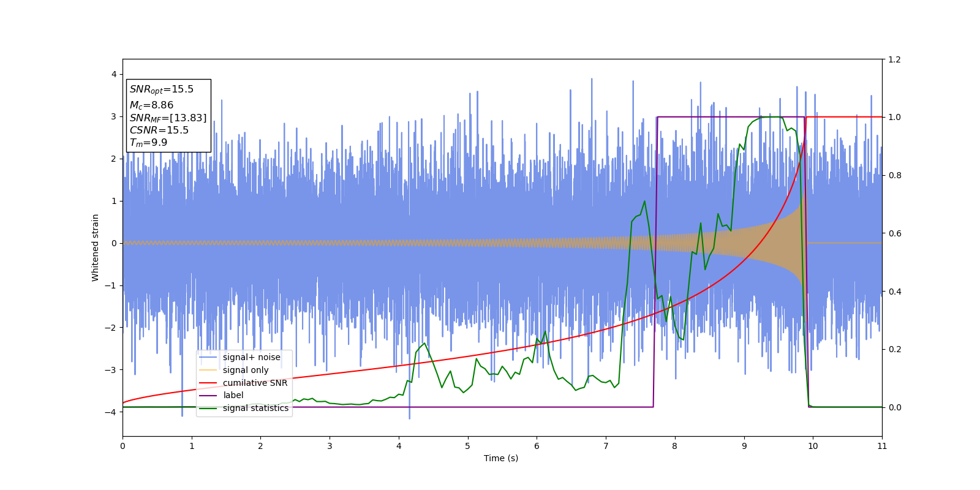Click the orange signal only legend line
Screen dimensions: 980x490
[x=208, y=370]
